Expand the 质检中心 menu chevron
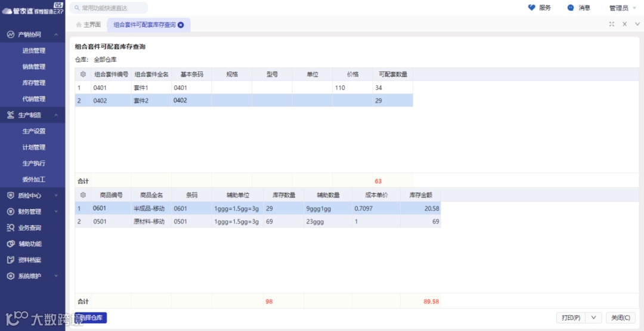The height and width of the screenshot is (331, 644). pos(56,196)
